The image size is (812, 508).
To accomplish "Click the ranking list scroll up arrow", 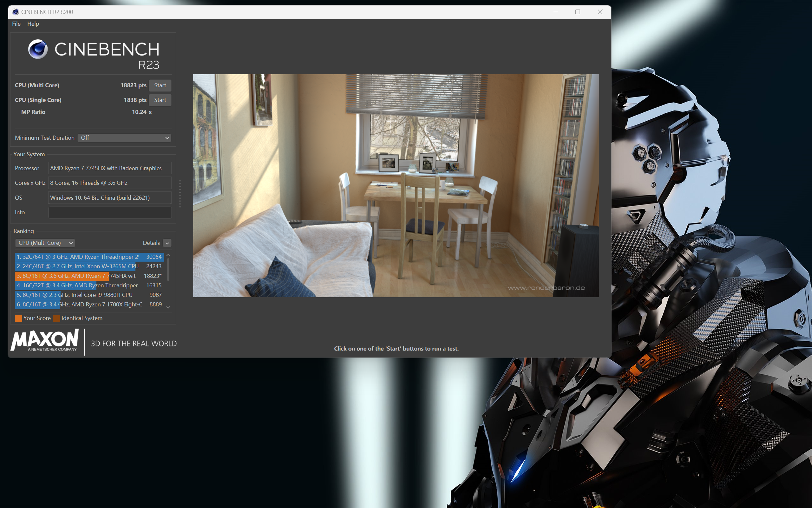I will [x=168, y=255].
